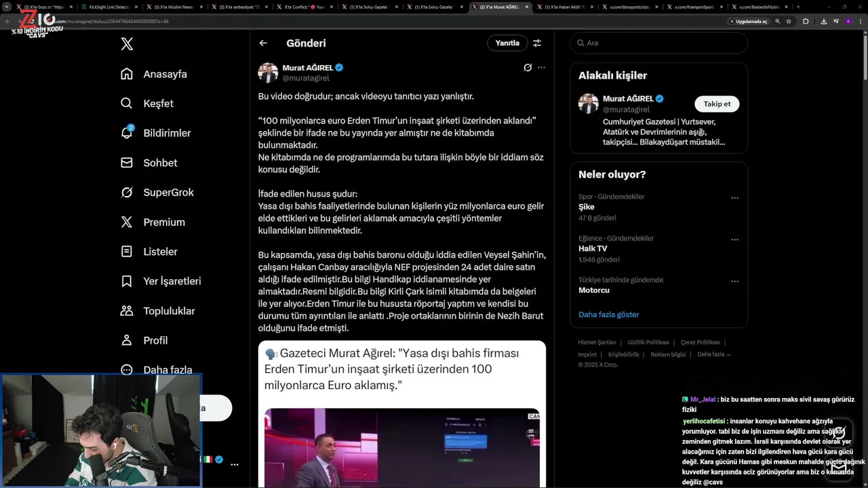Open more options for Motorcu trend
The width and height of the screenshot is (868, 488).
point(734,281)
